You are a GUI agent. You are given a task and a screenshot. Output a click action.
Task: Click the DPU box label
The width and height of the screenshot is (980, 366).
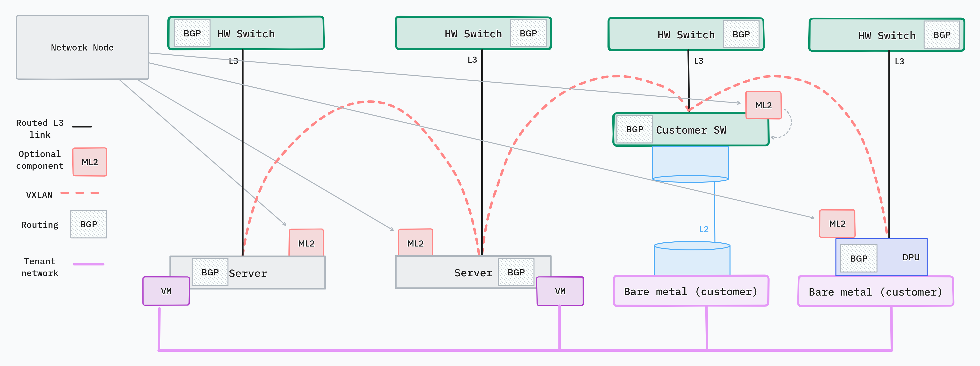pyautogui.click(x=911, y=258)
